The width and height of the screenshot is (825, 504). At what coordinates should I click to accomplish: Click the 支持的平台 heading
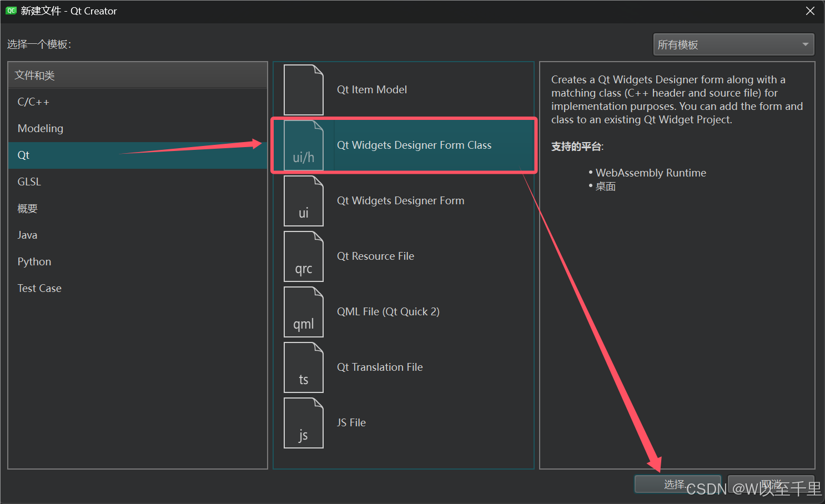[x=577, y=147]
